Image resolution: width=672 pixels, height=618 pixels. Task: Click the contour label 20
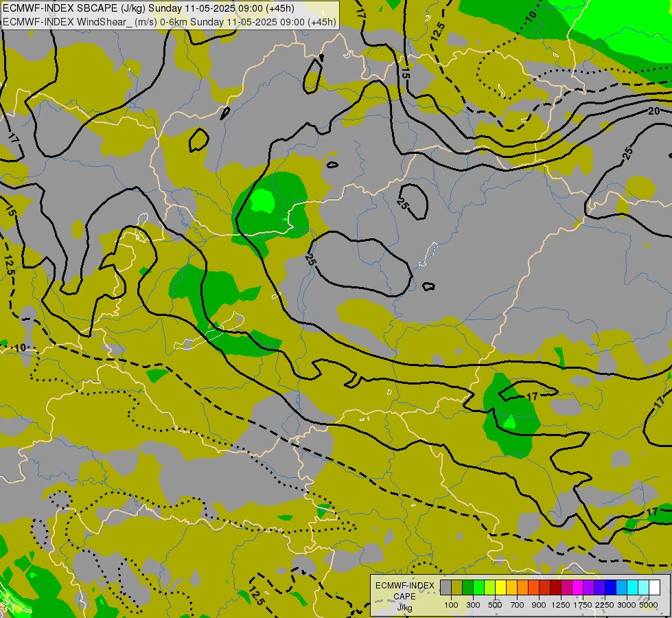654,111
